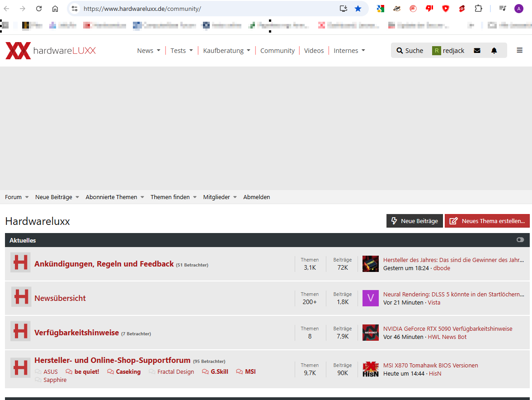Open the envelope messages icon

477,51
